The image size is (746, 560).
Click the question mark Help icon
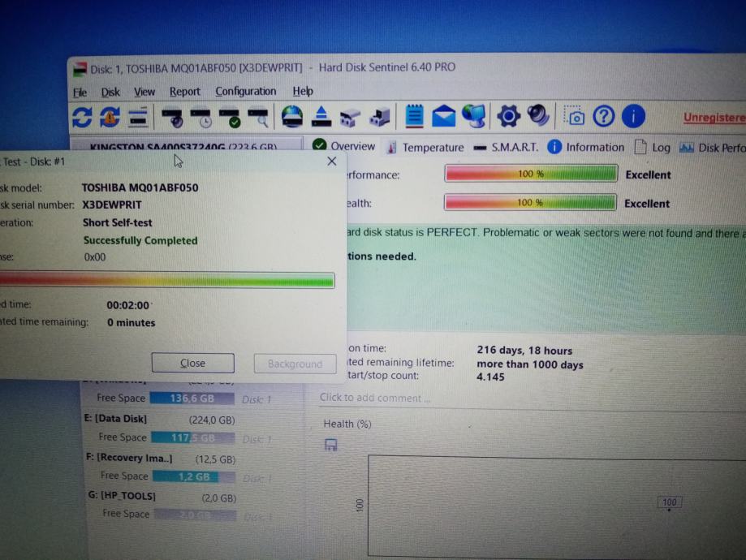click(x=604, y=117)
